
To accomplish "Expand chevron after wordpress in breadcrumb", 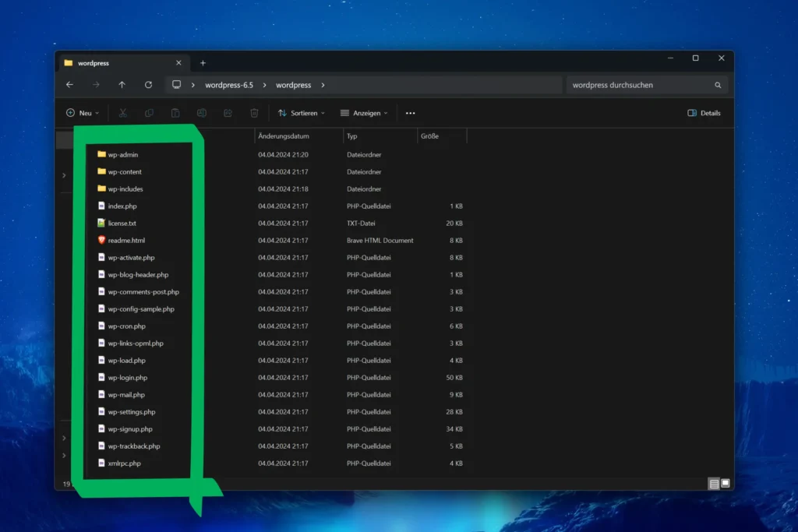I will [323, 85].
